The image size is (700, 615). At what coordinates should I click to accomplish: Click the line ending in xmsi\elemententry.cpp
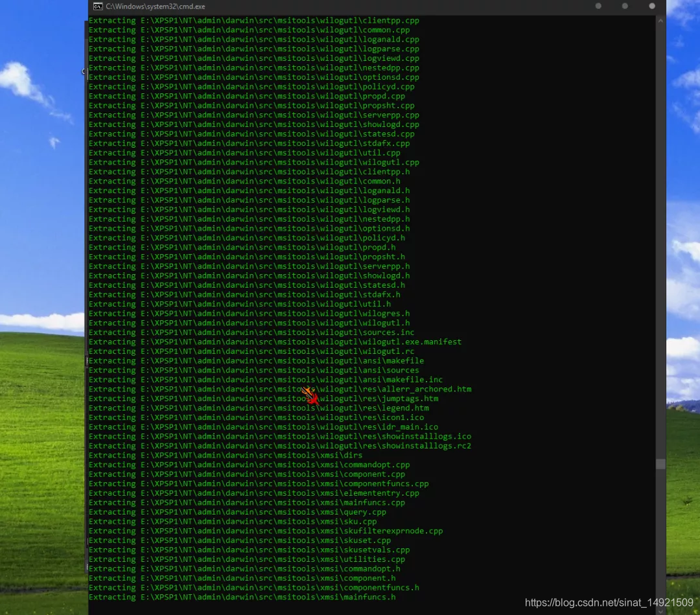[253, 493]
